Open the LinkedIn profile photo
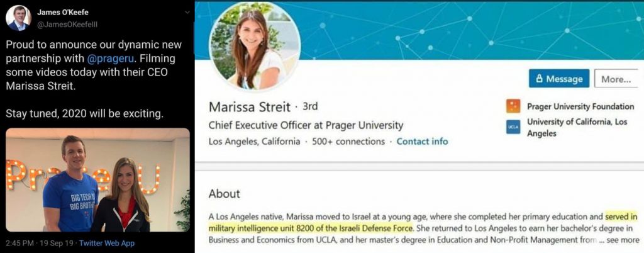The image size is (644, 253). (x=254, y=46)
